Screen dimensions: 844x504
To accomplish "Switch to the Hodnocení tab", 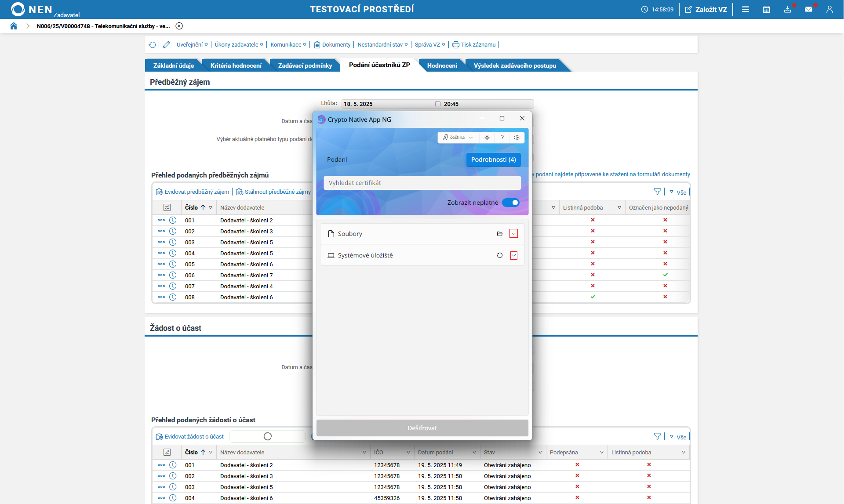I will pyautogui.click(x=442, y=65).
